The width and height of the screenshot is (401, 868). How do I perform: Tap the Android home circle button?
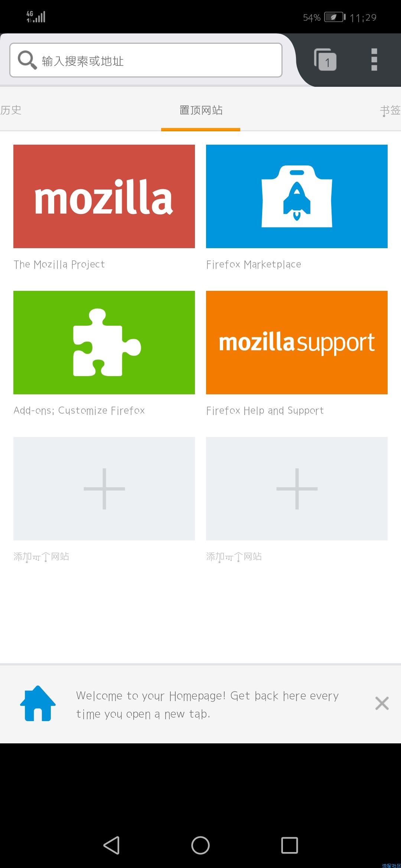pyautogui.click(x=200, y=845)
